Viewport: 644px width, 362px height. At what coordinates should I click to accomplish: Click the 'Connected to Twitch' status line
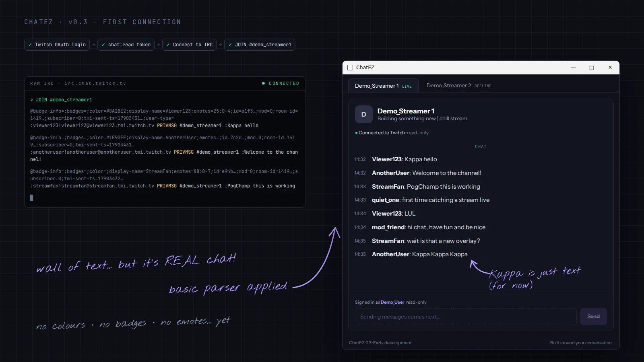392,133
